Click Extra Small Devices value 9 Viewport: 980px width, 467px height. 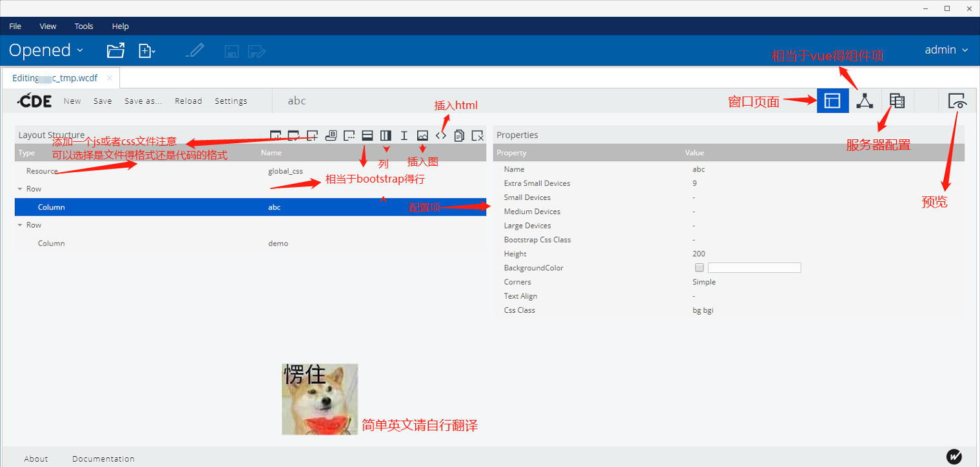pos(695,183)
